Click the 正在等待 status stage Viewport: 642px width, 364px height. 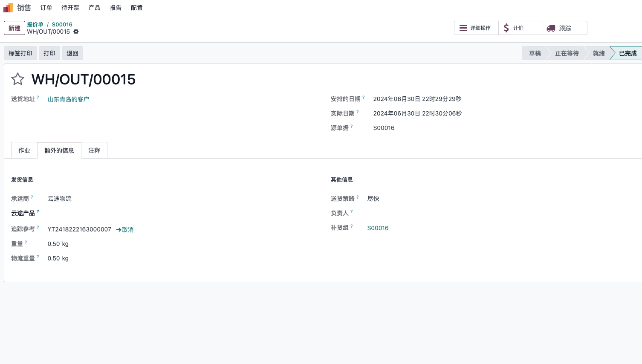pos(567,53)
